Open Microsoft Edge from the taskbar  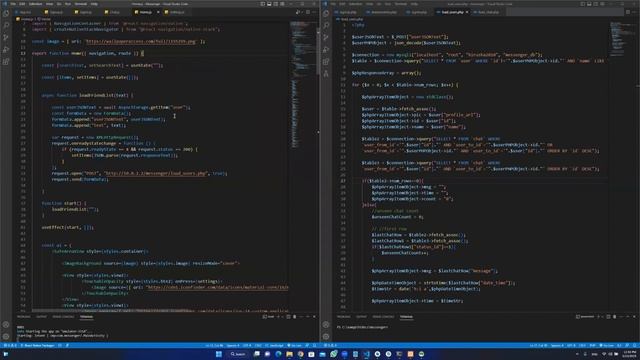(x=278, y=354)
